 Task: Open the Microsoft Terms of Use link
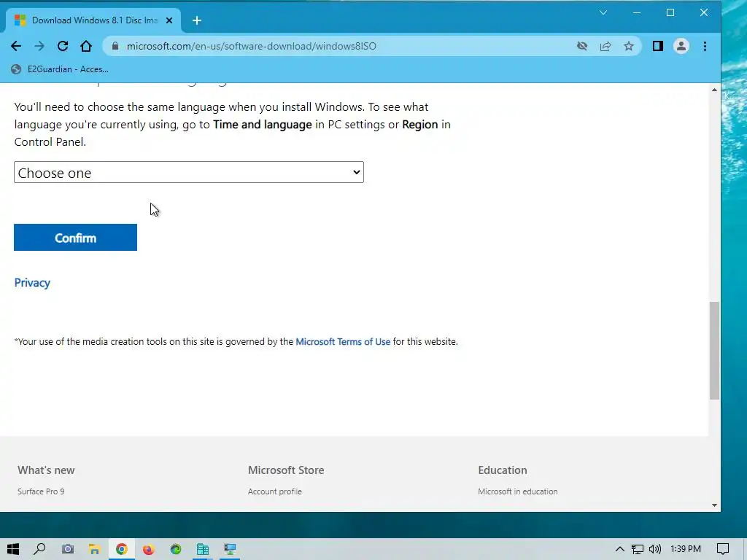(343, 341)
